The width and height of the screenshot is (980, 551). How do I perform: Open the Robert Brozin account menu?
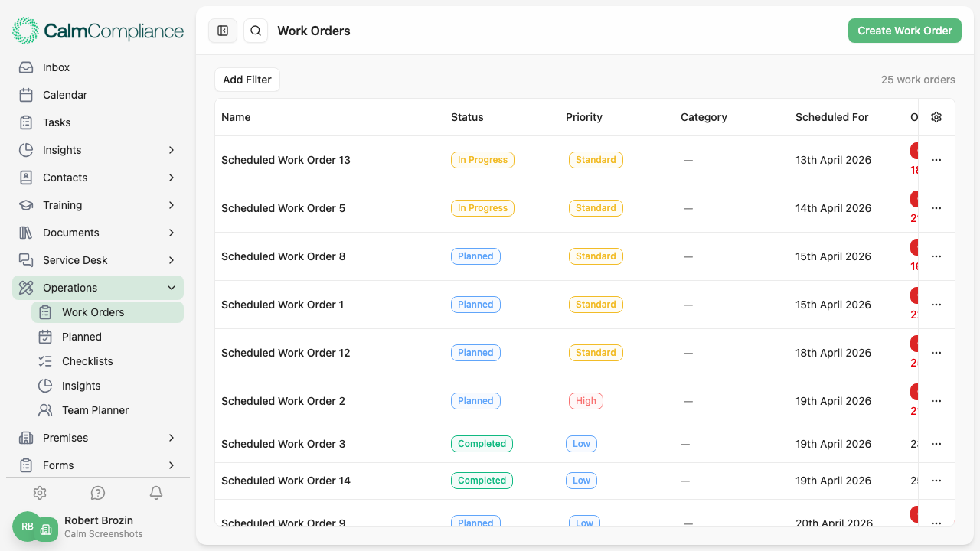click(98, 527)
